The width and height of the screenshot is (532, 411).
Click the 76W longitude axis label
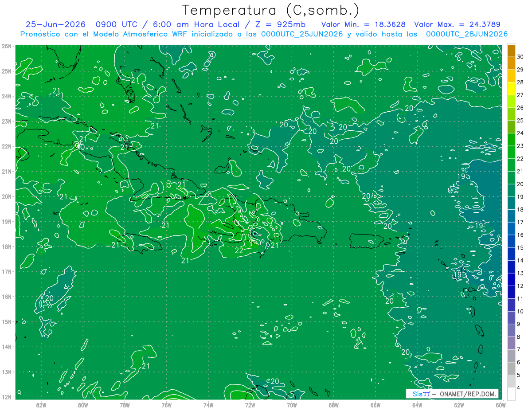pos(166,405)
